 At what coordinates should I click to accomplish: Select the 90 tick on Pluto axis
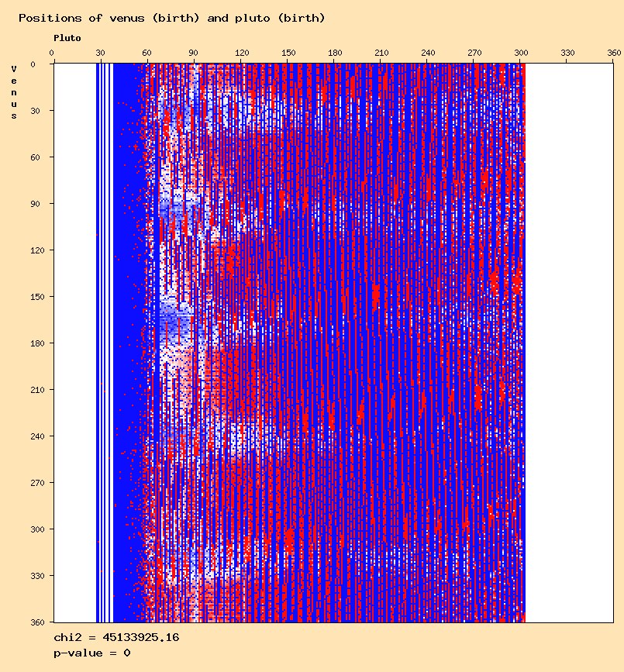[193, 53]
